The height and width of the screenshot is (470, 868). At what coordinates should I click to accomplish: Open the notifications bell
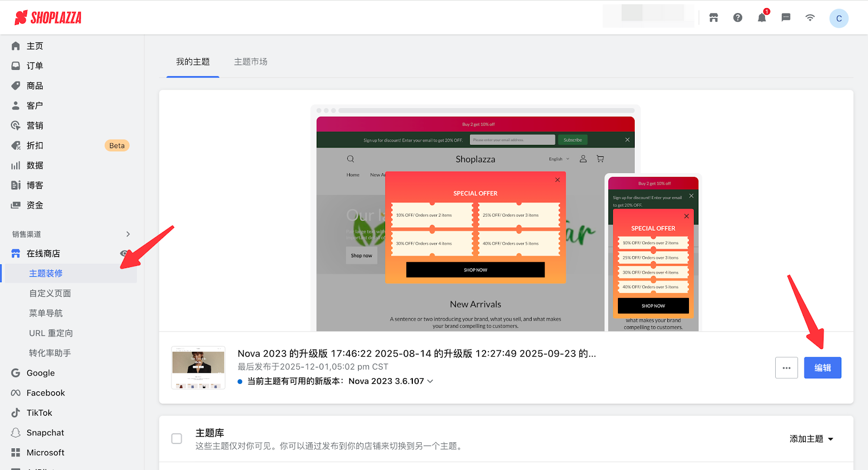click(762, 18)
